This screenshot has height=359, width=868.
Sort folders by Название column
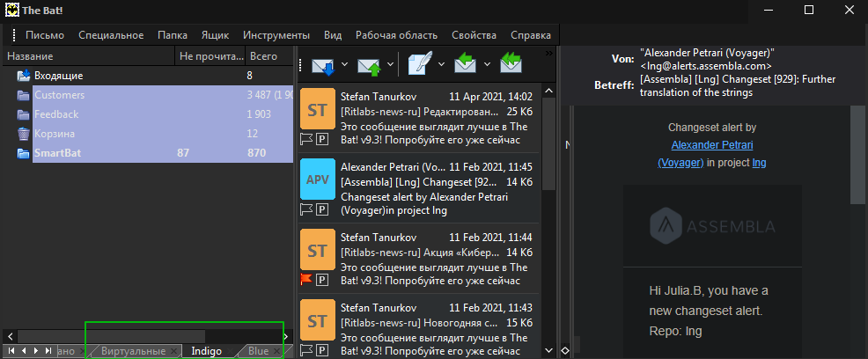coord(90,56)
